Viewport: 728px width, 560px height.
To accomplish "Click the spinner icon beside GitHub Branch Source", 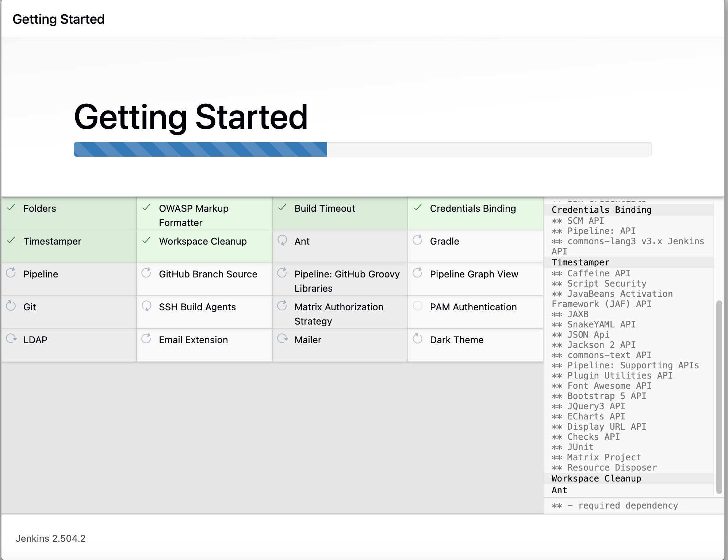I will pos(146,273).
